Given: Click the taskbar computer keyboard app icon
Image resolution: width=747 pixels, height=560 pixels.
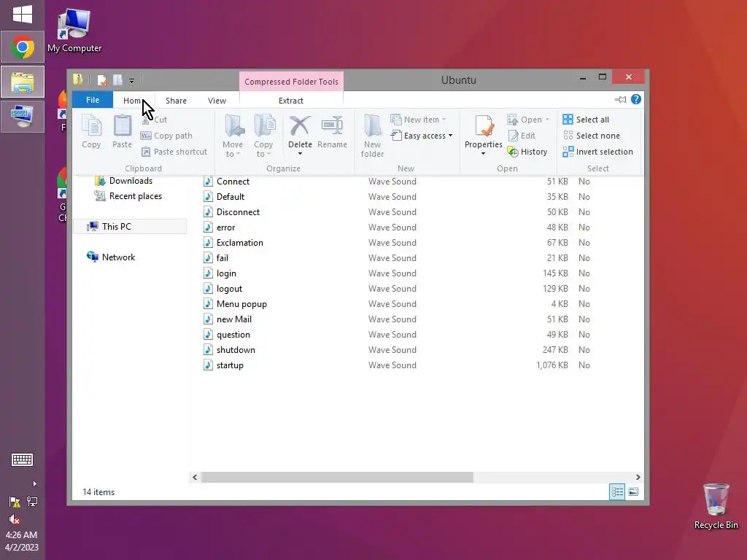Looking at the screenshot, I should pos(23,117).
